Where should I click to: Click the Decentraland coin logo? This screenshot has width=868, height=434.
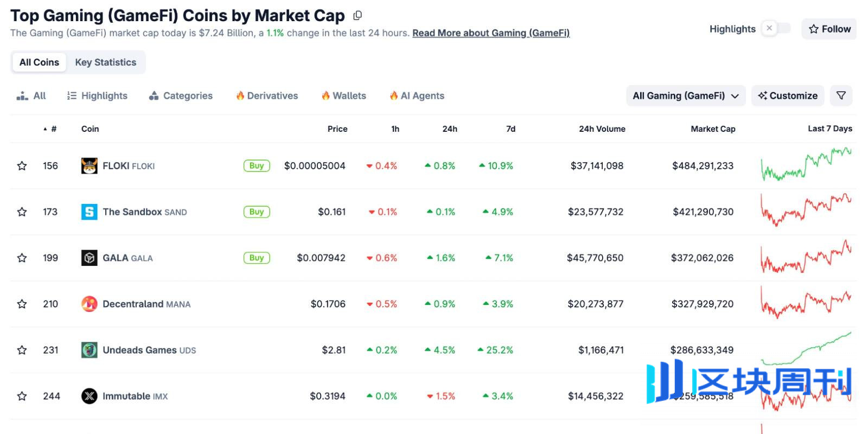tap(89, 304)
